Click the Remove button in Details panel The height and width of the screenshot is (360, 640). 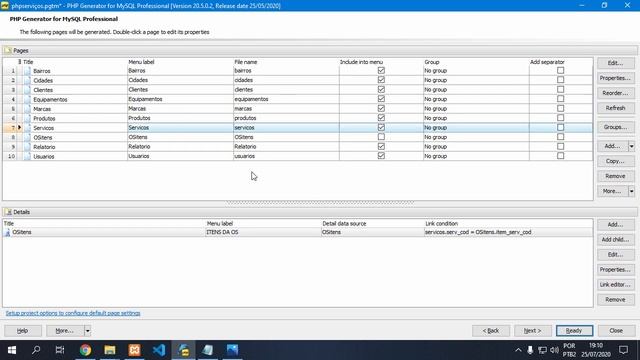click(616, 300)
